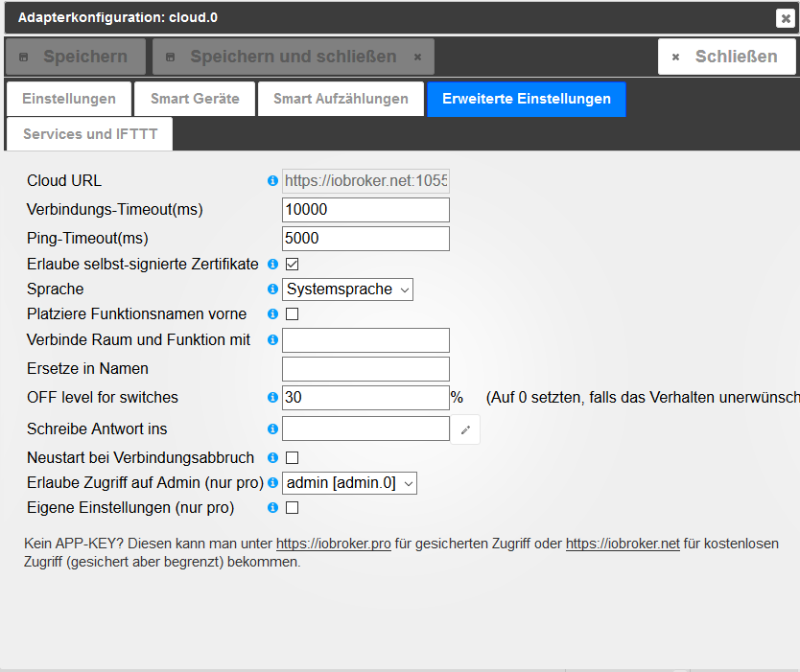Open the Sprache Systemsprache dropdown
Screen dimensions: 800x672
(348, 289)
